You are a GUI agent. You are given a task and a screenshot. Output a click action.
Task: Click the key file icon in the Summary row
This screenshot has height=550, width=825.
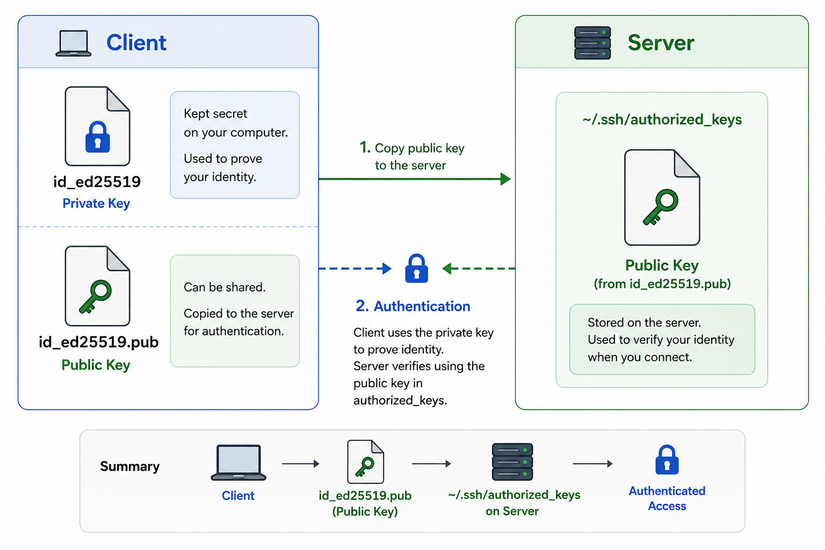365,462
